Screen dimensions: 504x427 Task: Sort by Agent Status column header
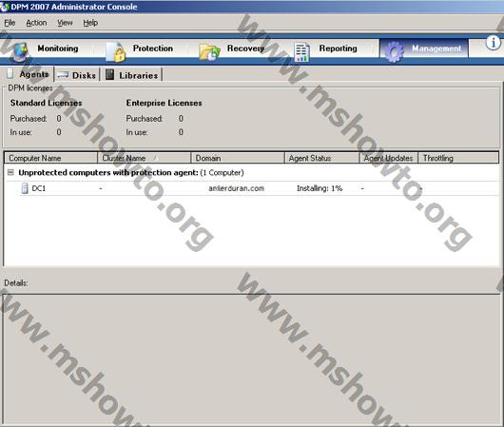[x=321, y=158]
